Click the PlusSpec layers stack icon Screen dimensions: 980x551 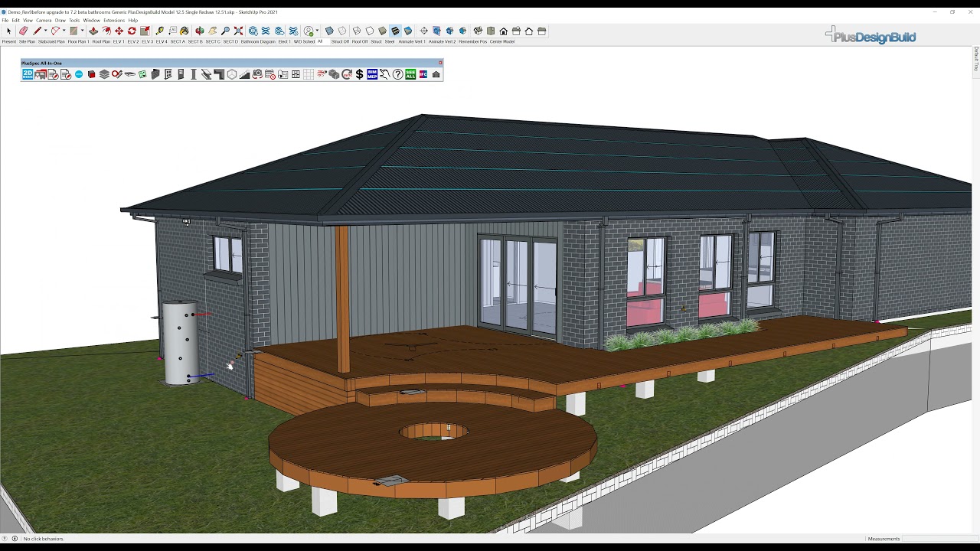click(x=104, y=74)
